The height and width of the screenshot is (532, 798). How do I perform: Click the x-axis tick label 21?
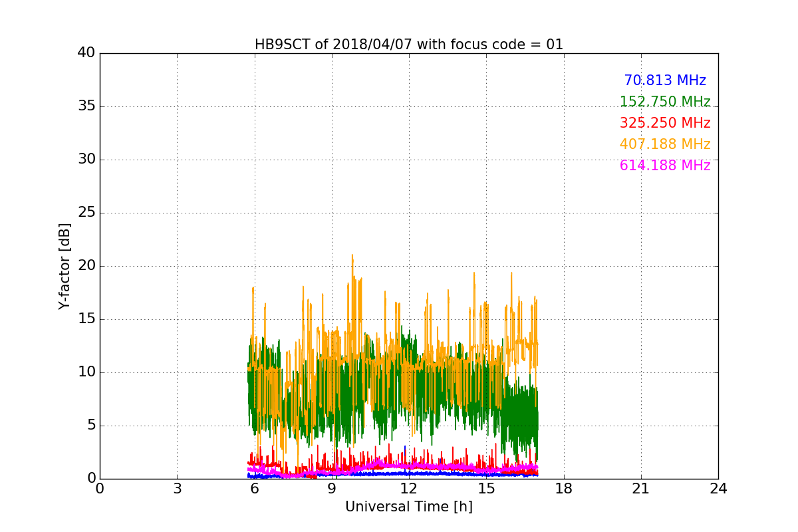click(x=641, y=489)
